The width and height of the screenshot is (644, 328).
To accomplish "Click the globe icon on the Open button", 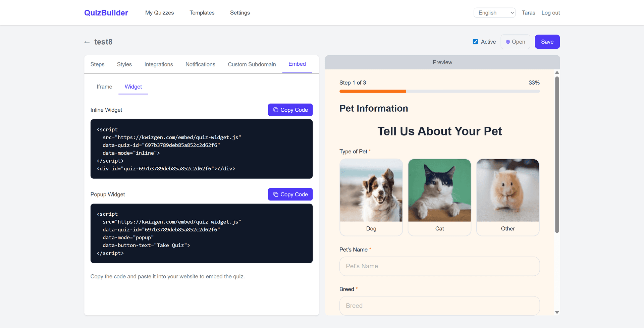I will 507,42.
